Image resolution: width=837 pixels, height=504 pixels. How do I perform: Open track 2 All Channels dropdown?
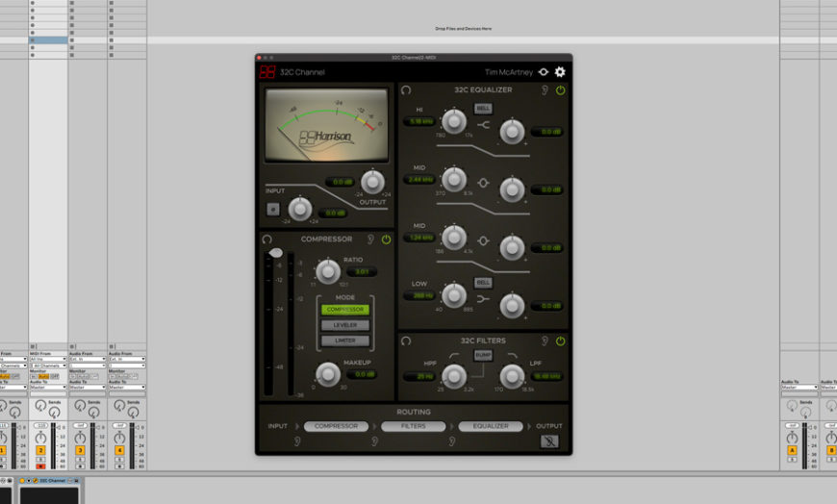(x=48, y=365)
